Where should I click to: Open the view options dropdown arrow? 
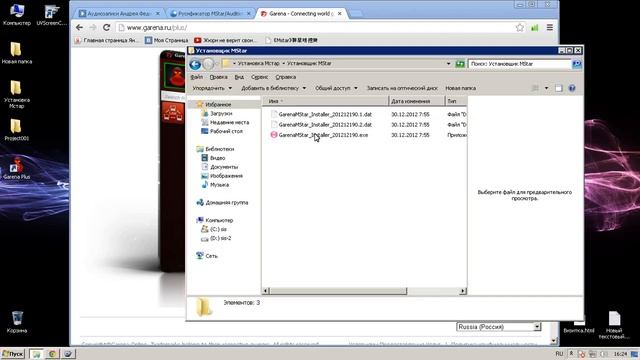[546, 88]
